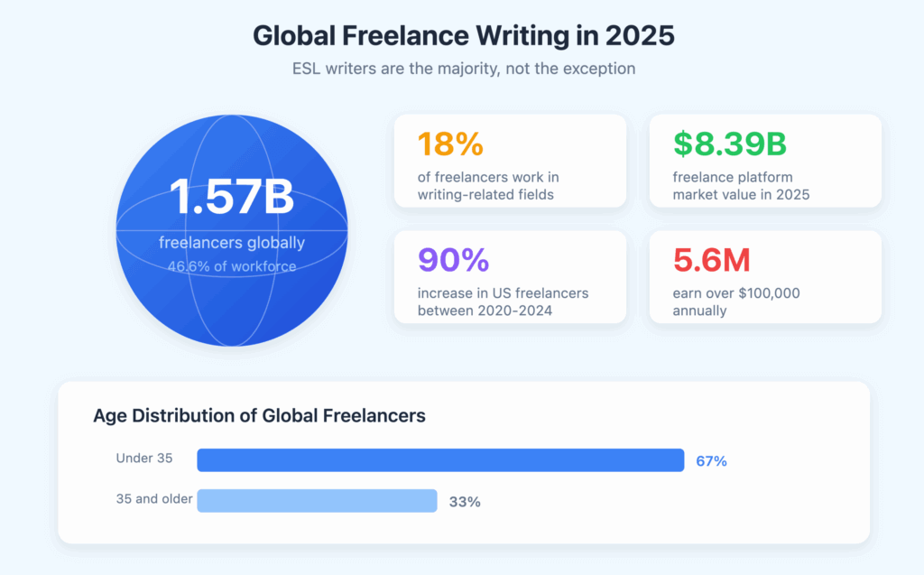Click the freelancers globally label
This screenshot has width=924, height=575.
pyautogui.click(x=230, y=240)
